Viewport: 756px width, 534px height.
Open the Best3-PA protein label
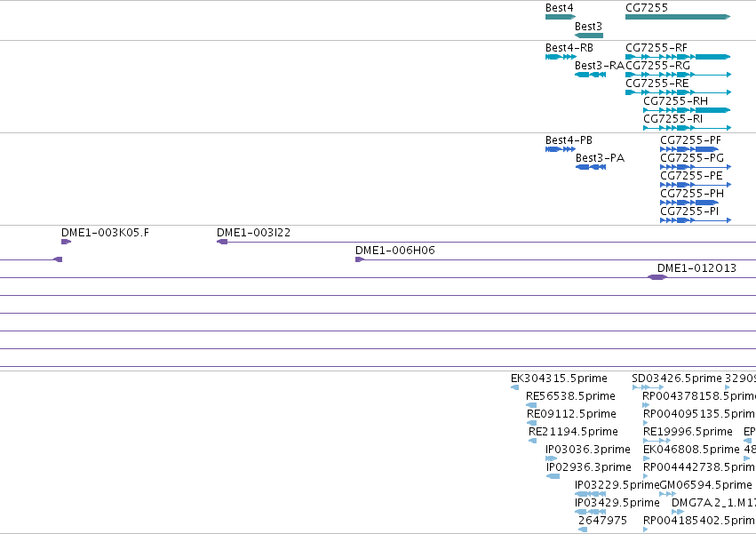coord(600,158)
